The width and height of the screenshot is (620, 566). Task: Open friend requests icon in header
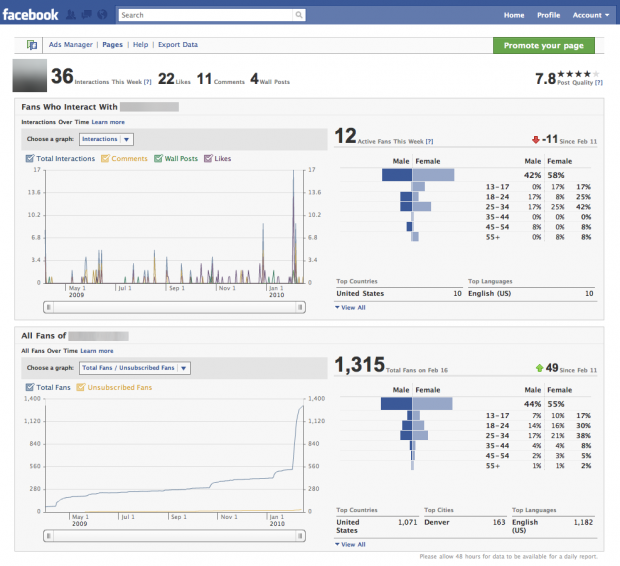71,15
